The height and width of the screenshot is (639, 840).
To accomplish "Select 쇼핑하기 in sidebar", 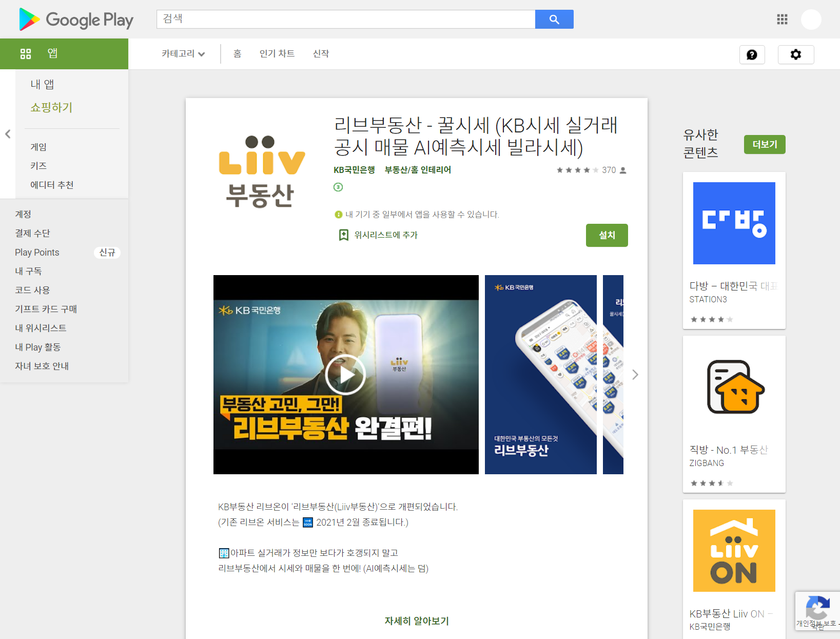I will (51, 107).
